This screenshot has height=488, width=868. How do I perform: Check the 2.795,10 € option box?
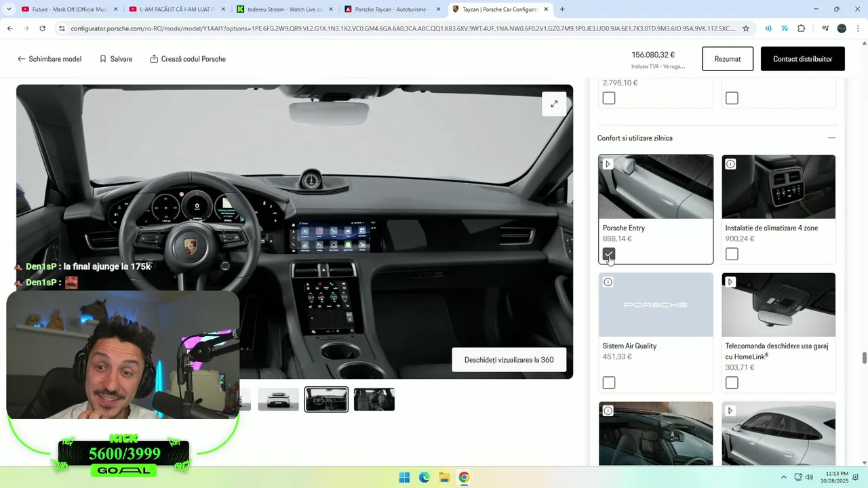coord(609,98)
